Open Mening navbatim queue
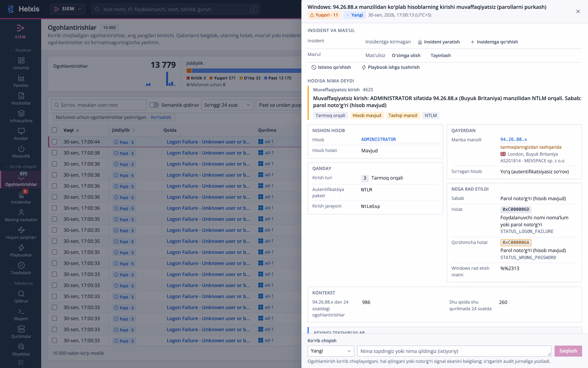 coord(21,216)
